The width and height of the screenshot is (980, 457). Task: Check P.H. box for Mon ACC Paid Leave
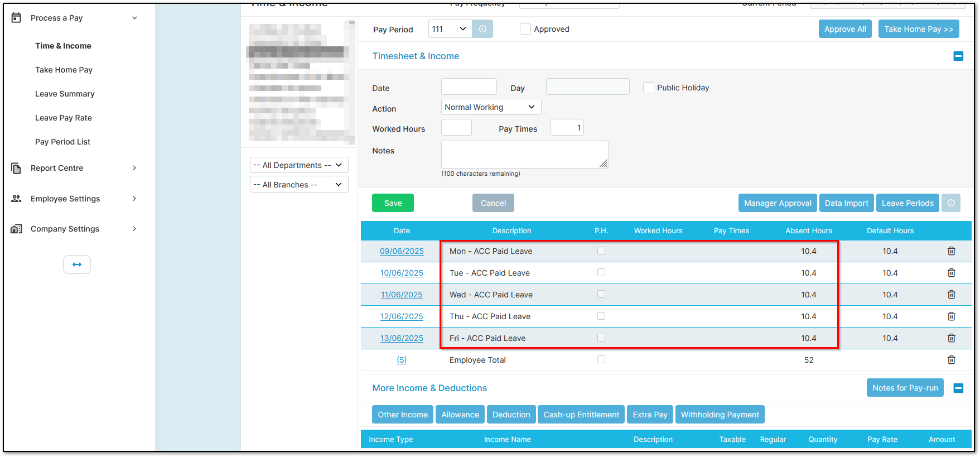click(601, 251)
